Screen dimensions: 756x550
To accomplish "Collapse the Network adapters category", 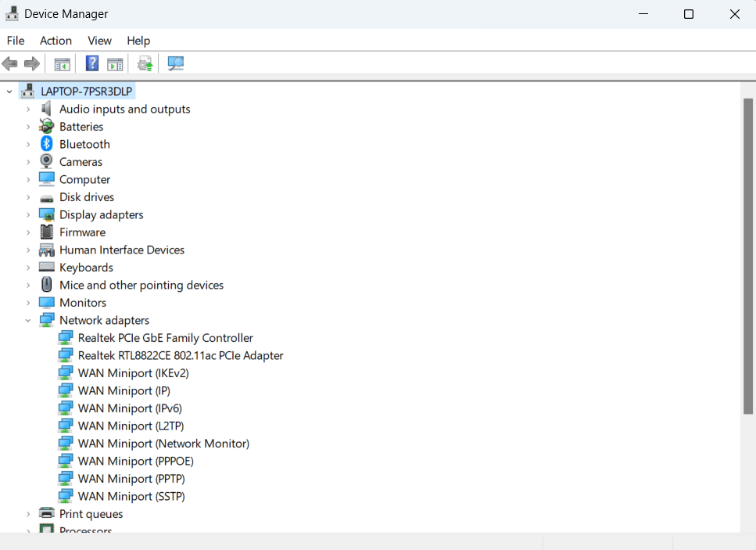I will tap(28, 321).
